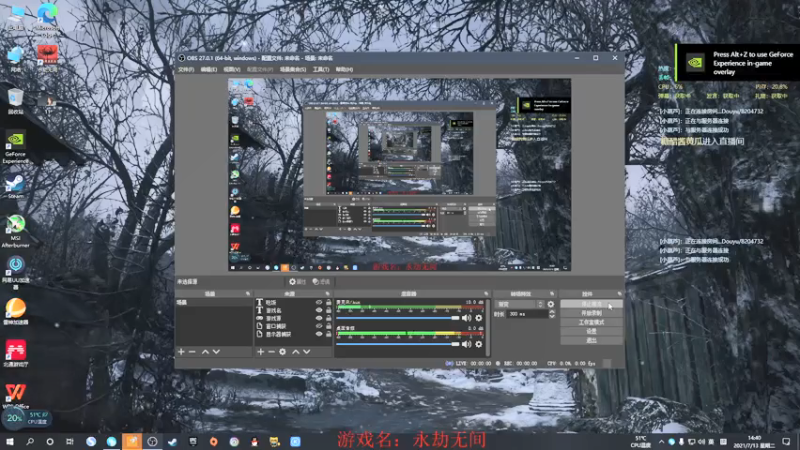Open the taskbar search icon
800x450 pixels.
pos(30,441)
